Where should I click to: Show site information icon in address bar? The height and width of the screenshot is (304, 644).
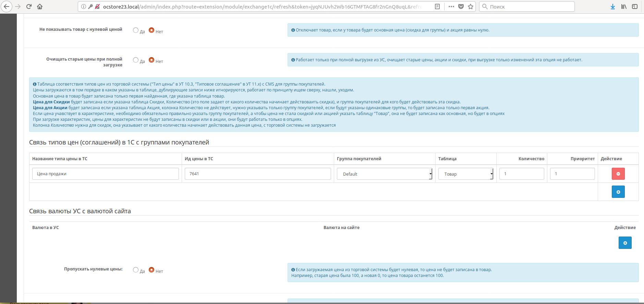(84, 7)
